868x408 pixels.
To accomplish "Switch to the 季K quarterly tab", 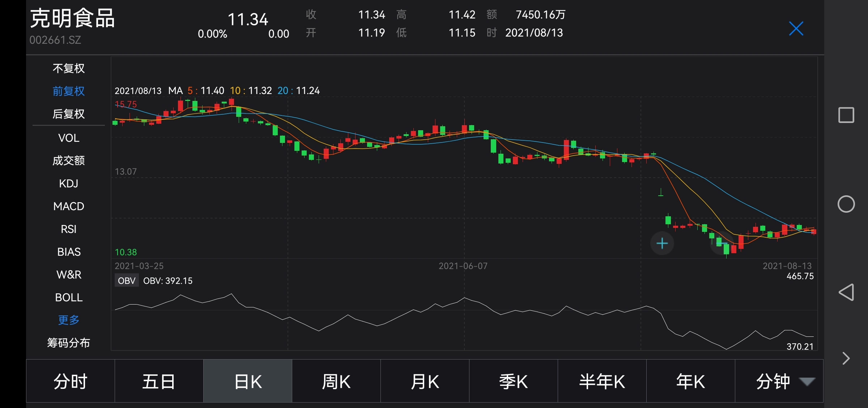I will coord(514,381).
